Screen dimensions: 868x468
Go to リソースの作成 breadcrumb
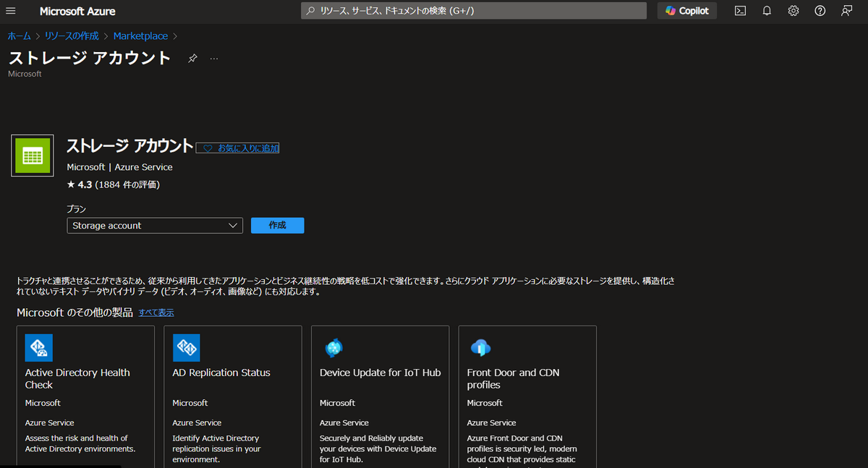coord(72,36)
